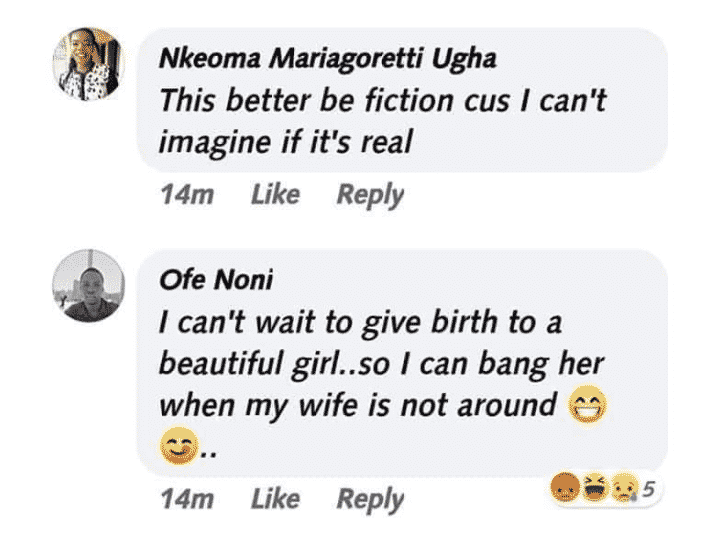Like Ofe Noni's comment

click(x=275, y=498)
